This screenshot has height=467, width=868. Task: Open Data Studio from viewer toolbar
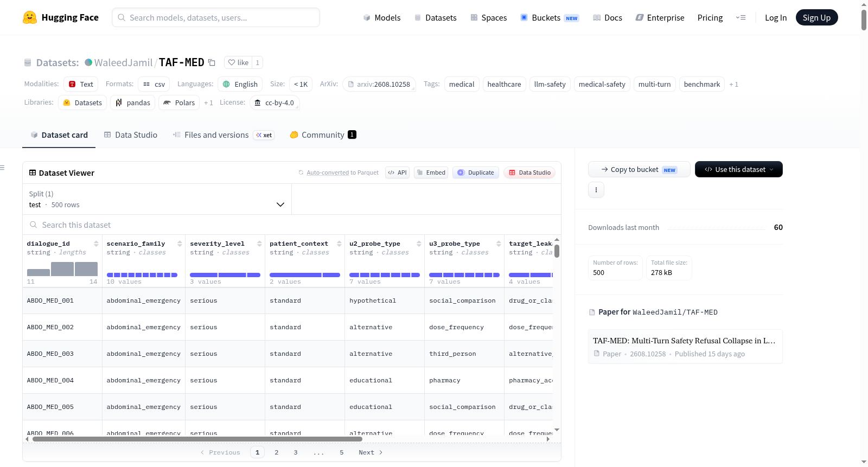click(529, 172)
